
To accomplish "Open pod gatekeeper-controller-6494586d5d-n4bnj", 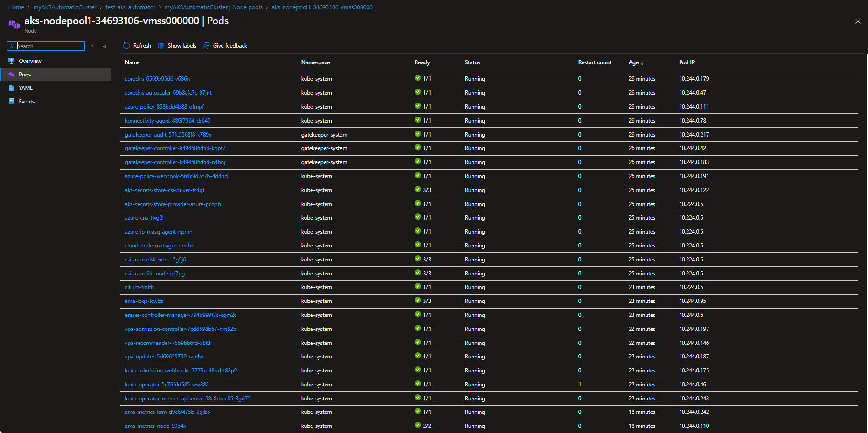I will coord(175,162).
